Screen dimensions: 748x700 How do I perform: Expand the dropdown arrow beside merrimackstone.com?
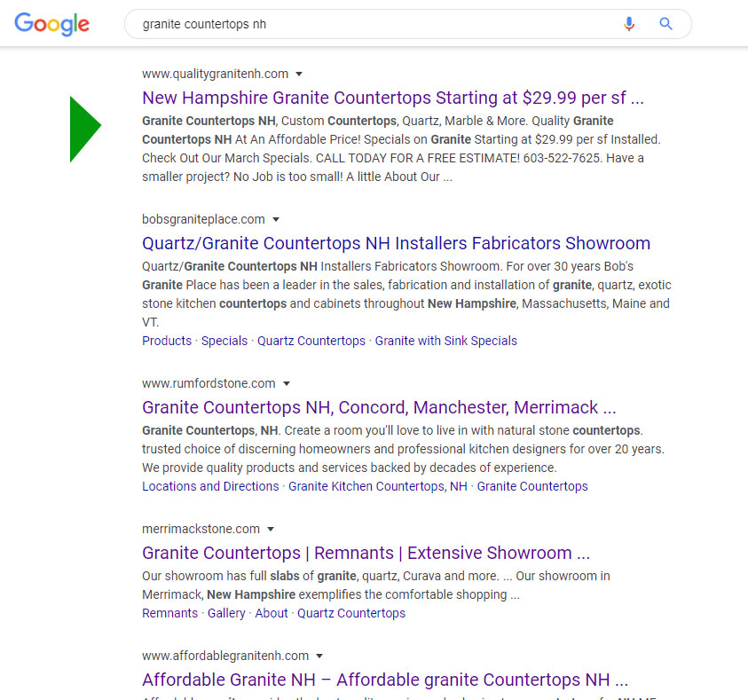point(271,529)
